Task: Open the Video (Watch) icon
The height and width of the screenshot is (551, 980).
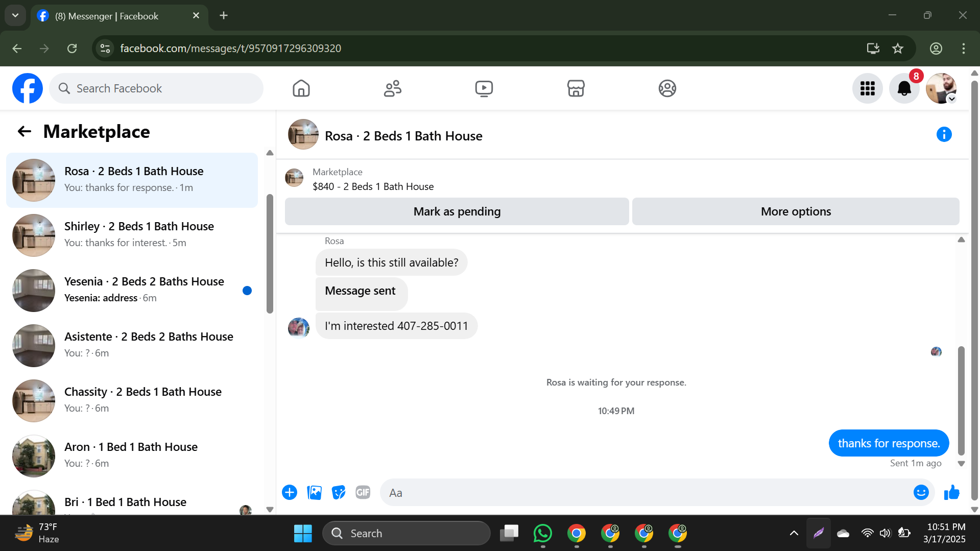Action: 484,88
